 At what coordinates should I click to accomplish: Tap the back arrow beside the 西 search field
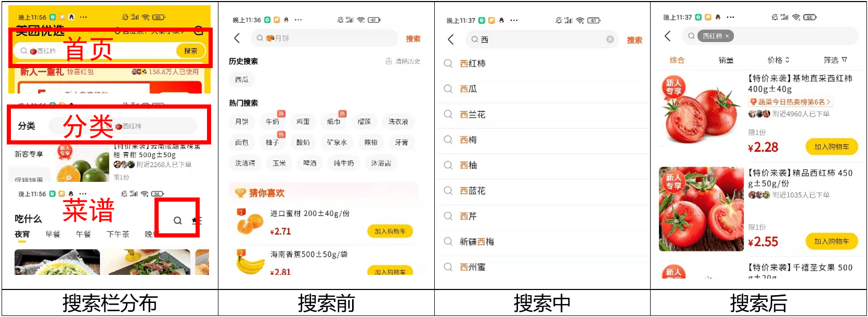pyautogui.click(x=451, y=39)
